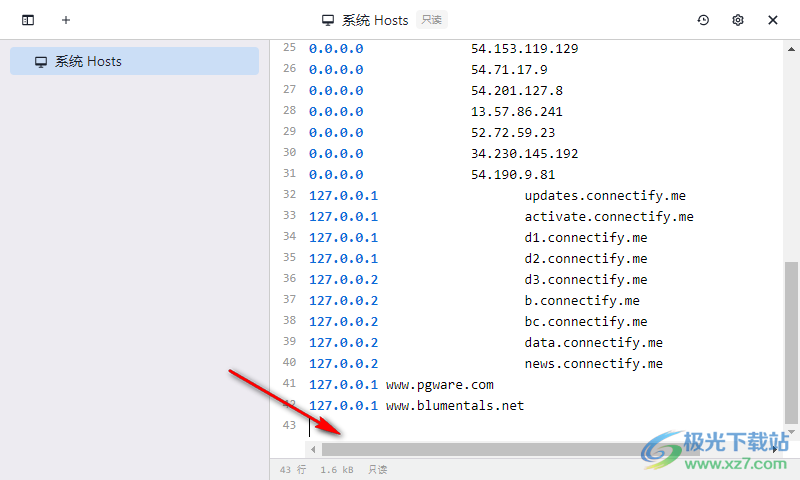
Task: Click the text 13.57.86.241 on line 28
Action: pos(517,112)
